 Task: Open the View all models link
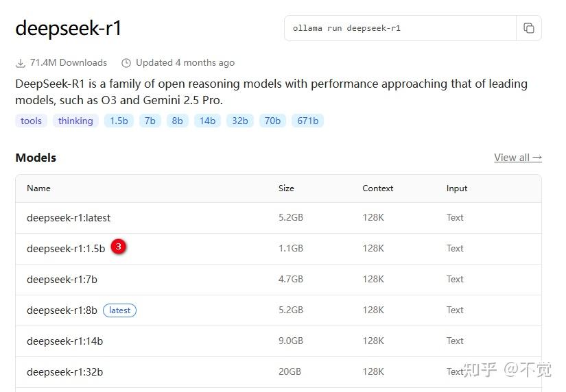click(518, 158)
